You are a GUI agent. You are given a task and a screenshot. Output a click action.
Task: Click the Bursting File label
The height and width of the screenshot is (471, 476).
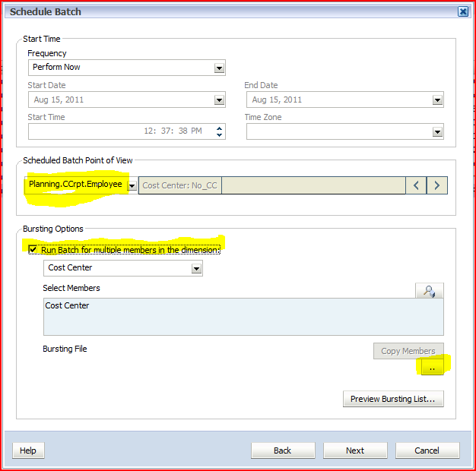click(65, 349)
